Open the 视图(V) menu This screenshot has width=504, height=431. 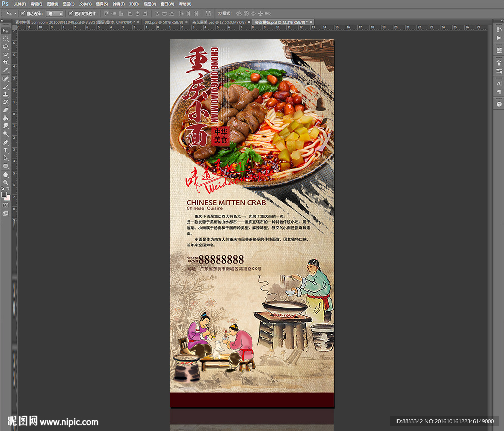pos(150,4)
